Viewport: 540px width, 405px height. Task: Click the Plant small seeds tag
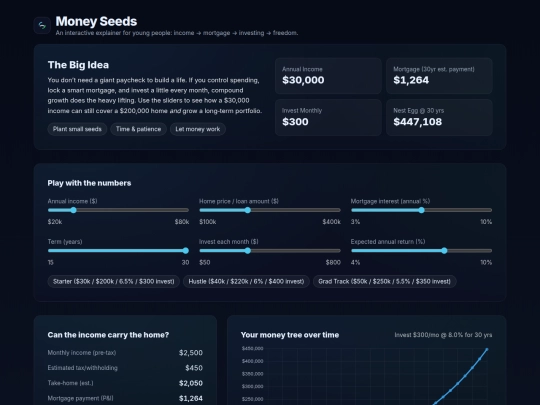tap(77, 129)
